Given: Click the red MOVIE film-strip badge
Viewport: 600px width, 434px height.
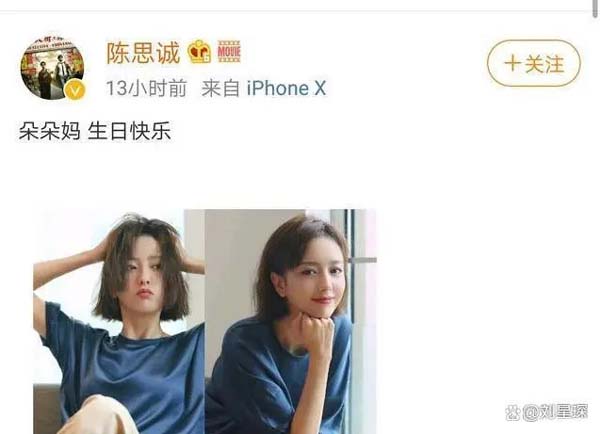Looking at the screenshot, I should point(229,51).
